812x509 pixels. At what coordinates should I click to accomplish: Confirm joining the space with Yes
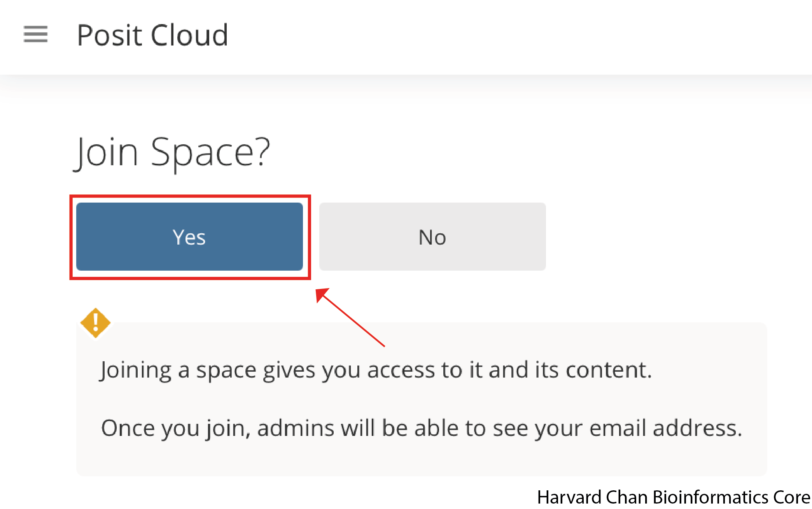[x=189, y=236]
